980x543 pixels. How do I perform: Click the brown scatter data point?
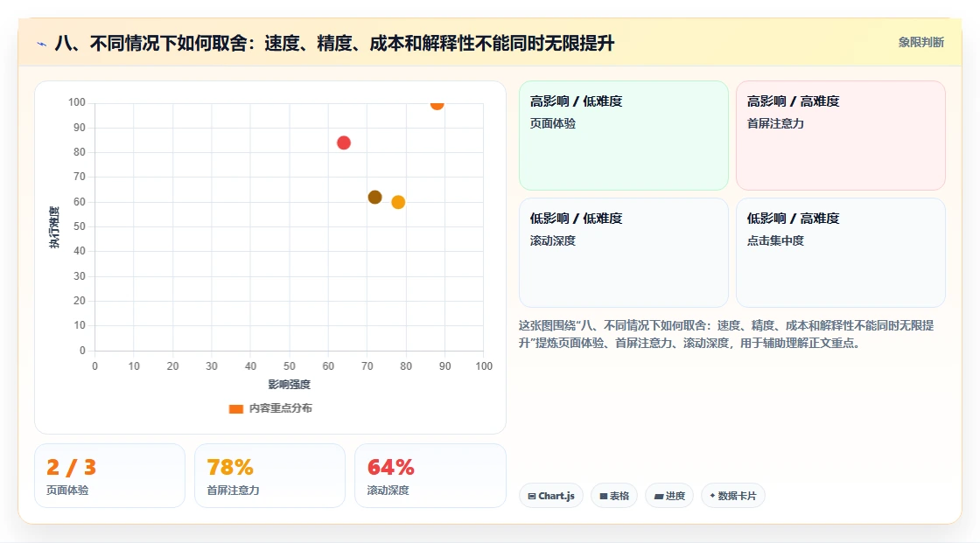pos(375,198)
